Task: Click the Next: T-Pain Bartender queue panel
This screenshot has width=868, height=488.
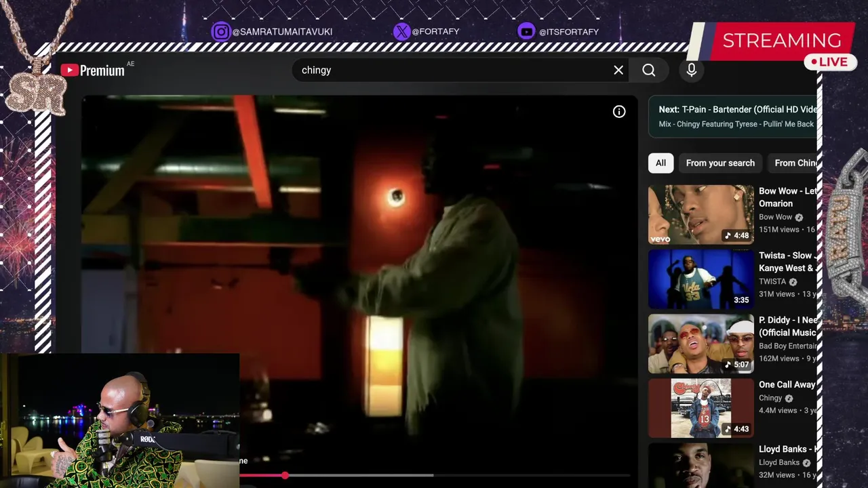Action: [x=733, y=117]
